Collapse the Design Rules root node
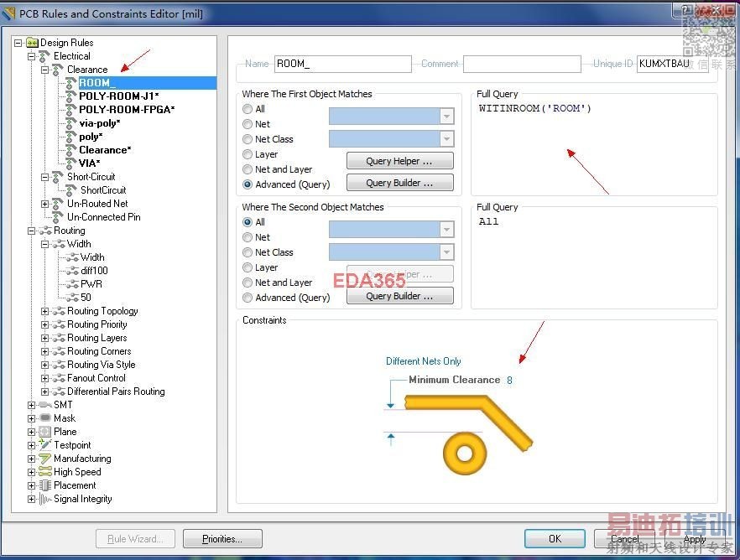 tap(18, 43)
